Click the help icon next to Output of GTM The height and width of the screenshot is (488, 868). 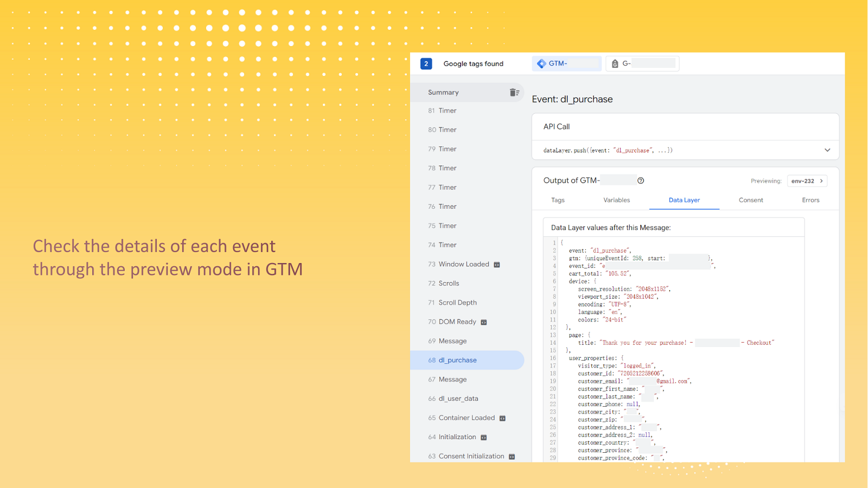click(641, 181)
